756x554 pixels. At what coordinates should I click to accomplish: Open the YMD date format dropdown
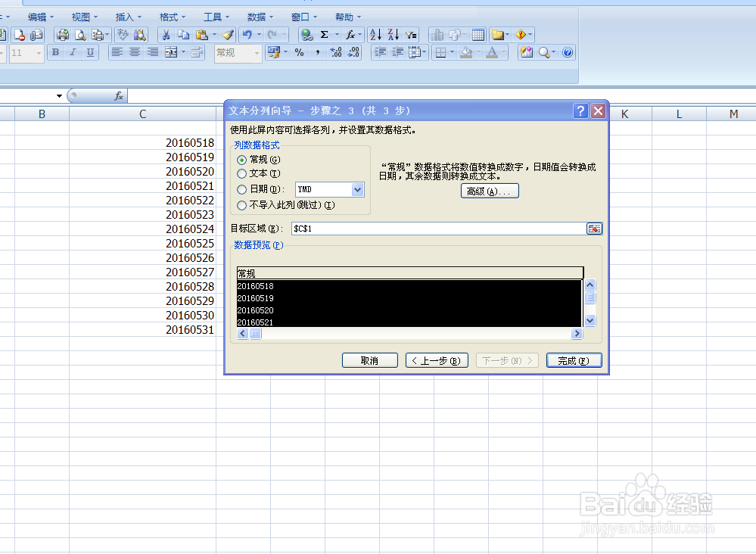(x=357, y=189)
